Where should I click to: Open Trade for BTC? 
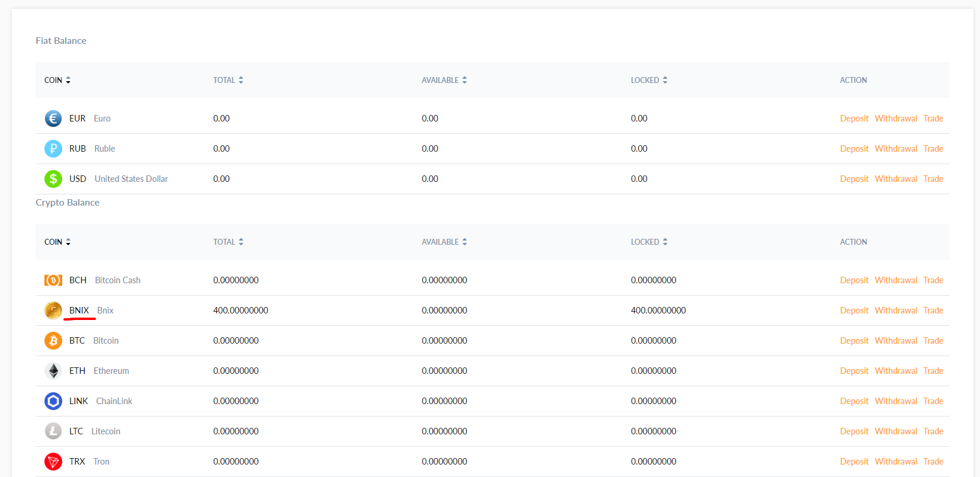click(933, 341)
